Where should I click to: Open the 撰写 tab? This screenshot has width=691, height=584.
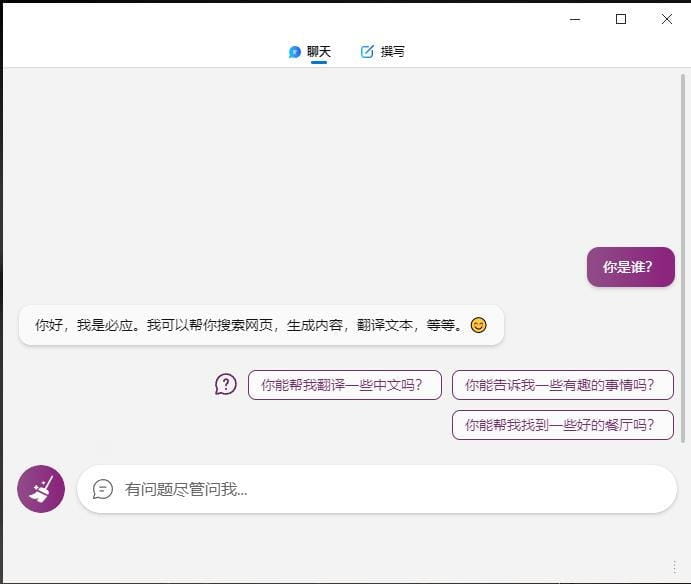click(x=392, y=52)
